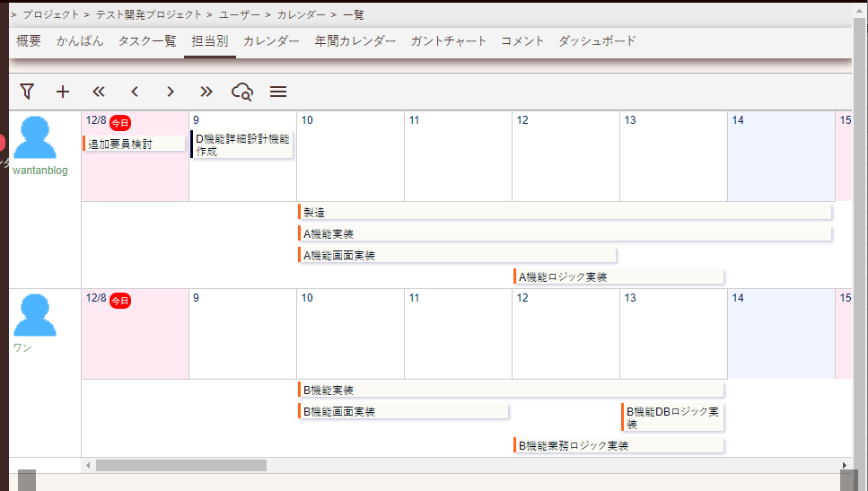
Task: Open the filter funnel icon
Action: tap(27, 92)
